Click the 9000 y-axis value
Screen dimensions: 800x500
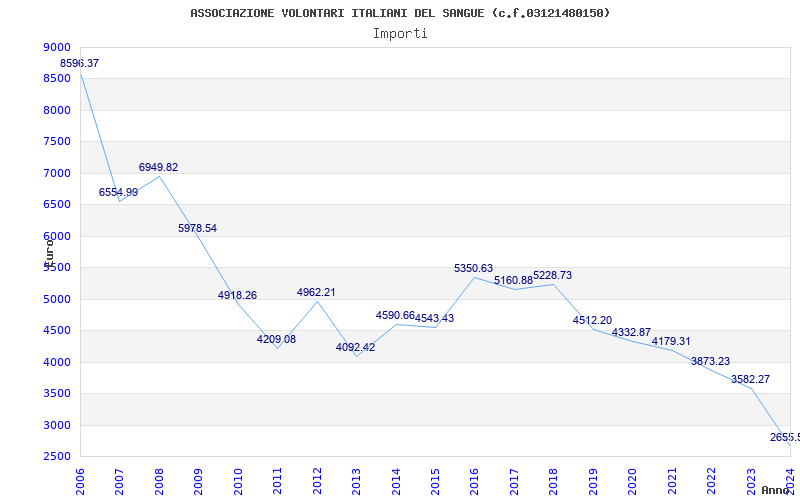click(x=55, y=47)
